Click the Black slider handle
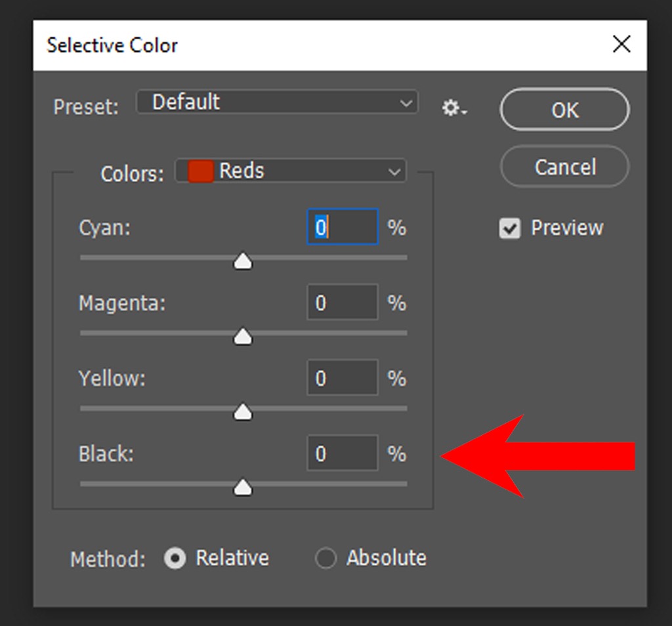This screenshot has width=672, height=626. pyautogui.click(x=243, y=487)
